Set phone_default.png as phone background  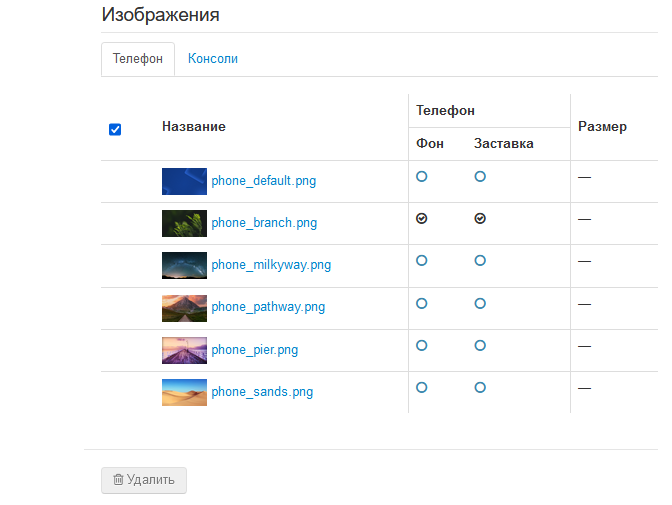(x=422, y=176)
